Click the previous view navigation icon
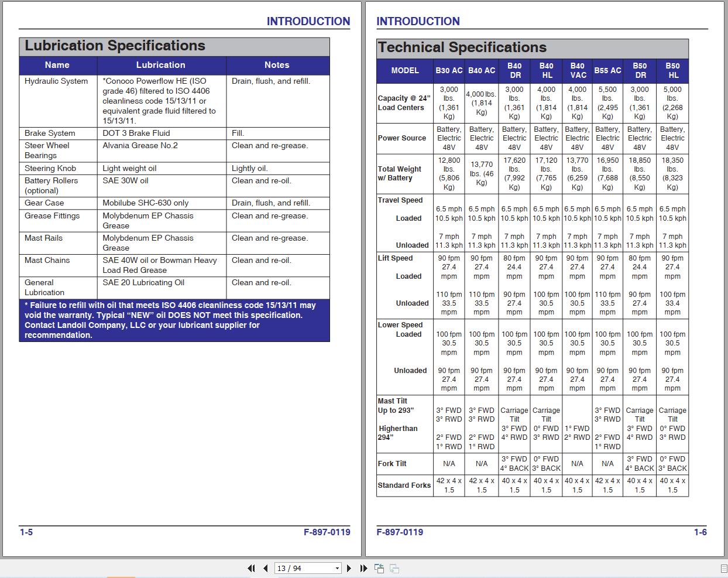Image resolution: width=728 pixels, height=578 pixels. 379,568
